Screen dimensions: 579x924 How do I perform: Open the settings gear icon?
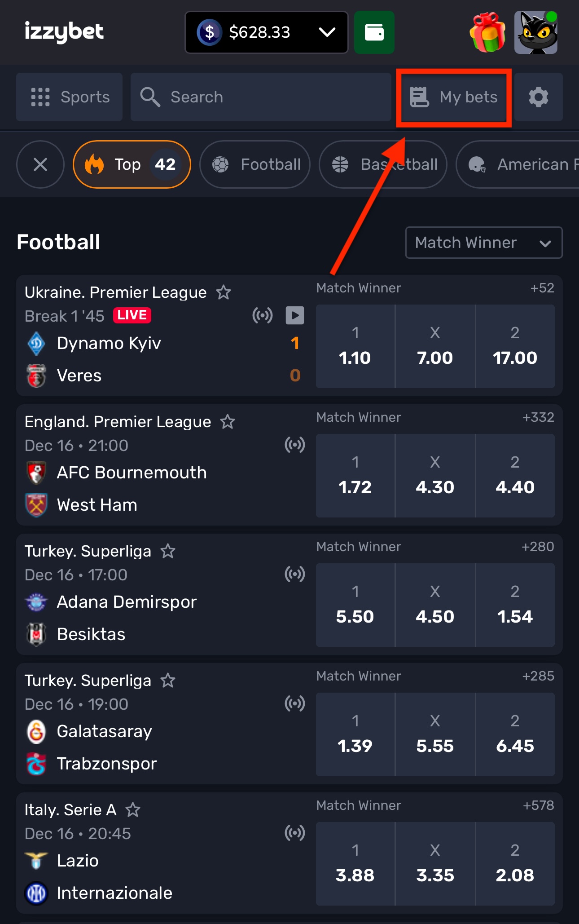click(538, 97)
